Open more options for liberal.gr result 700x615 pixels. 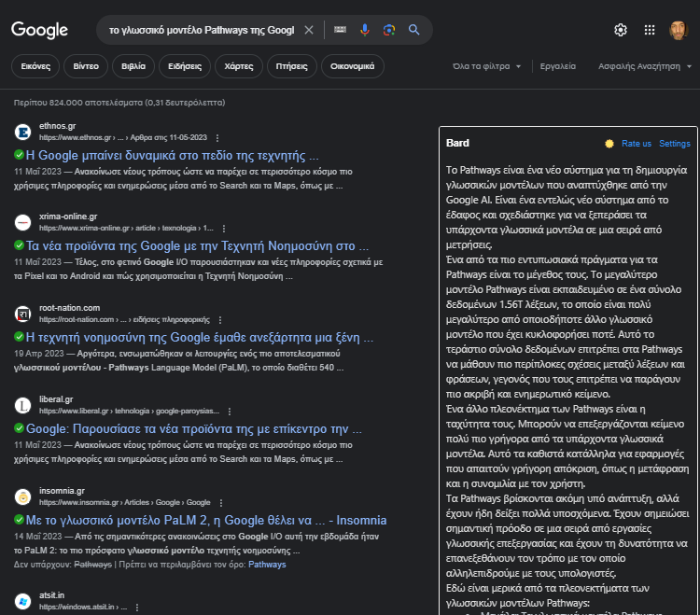(x=230, y=412)
